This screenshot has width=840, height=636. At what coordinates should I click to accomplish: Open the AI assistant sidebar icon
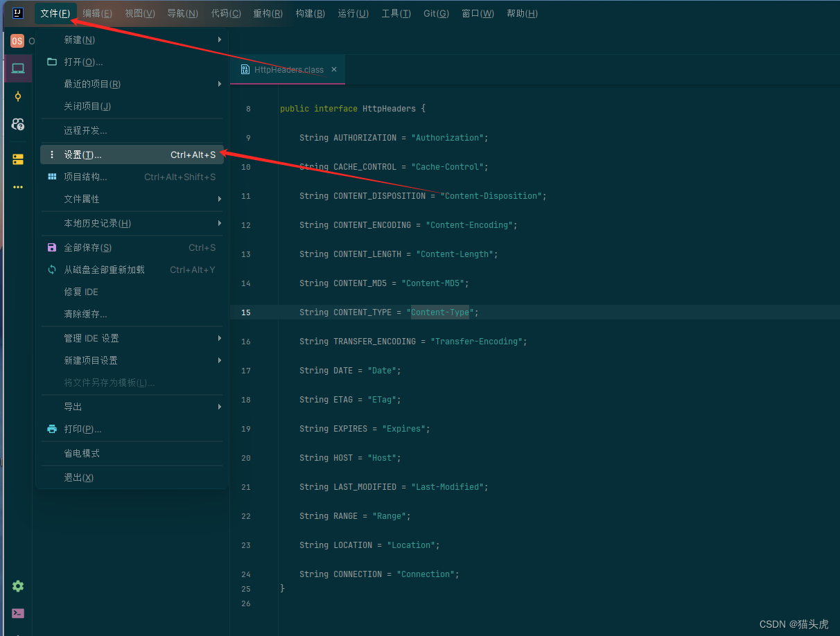[x=18, y=125]
